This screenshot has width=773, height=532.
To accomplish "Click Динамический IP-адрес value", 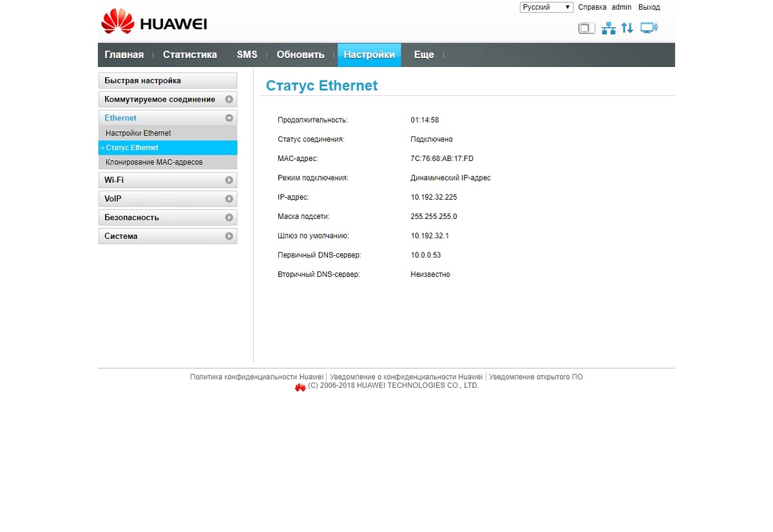I will [x=450, y=178].
